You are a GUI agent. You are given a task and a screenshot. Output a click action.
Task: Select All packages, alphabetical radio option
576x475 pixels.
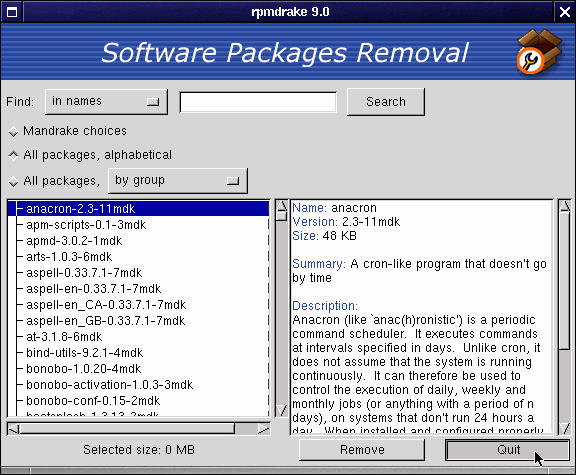(x=90, y=155)
